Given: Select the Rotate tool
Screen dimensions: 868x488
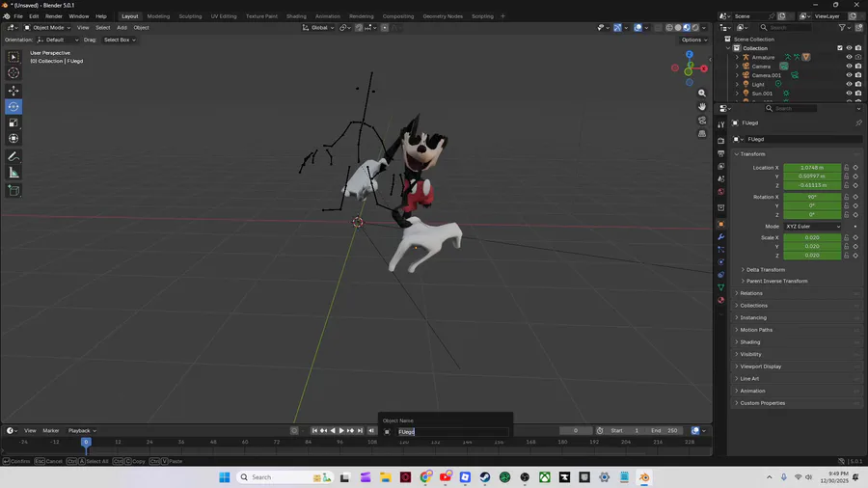Looking at the screenshot, I should pyautogui.click(x=14, y=106).
